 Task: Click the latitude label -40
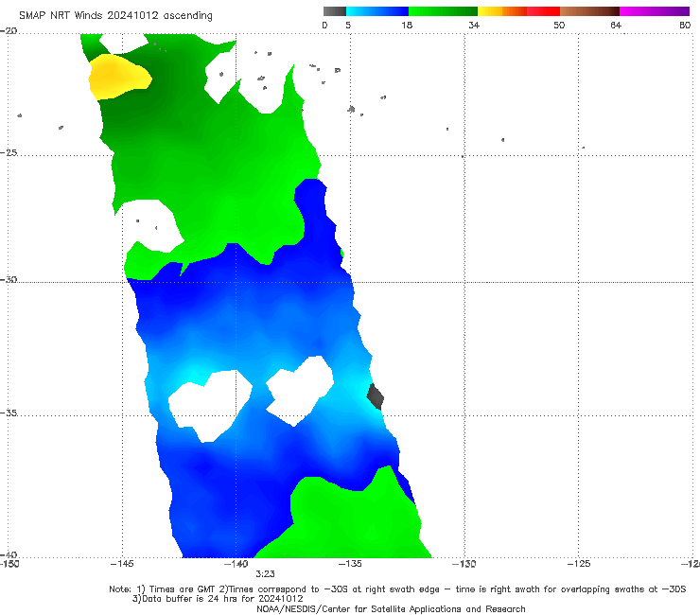[x=9, y=554]
